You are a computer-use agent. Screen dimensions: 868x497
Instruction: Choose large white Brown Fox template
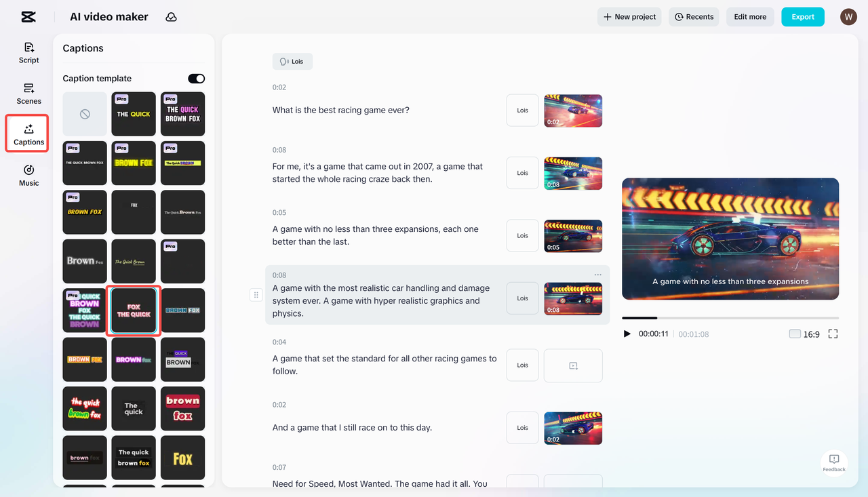point(85,261)
